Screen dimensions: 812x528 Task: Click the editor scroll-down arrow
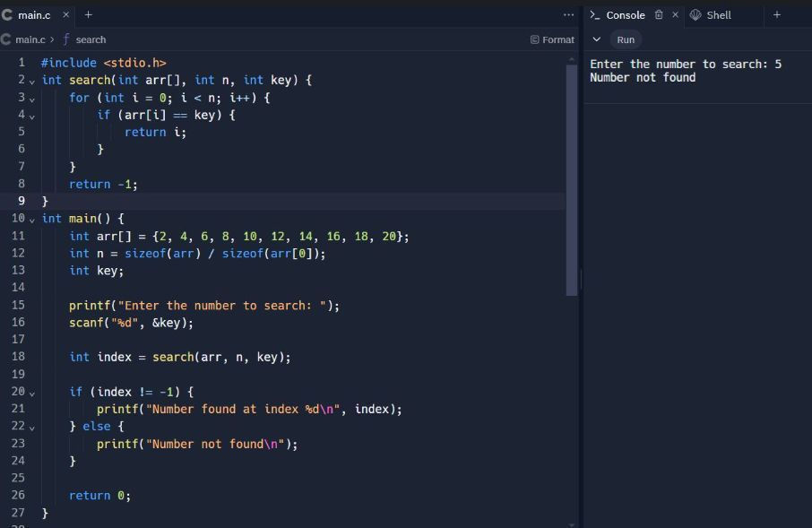click(571, 524)
